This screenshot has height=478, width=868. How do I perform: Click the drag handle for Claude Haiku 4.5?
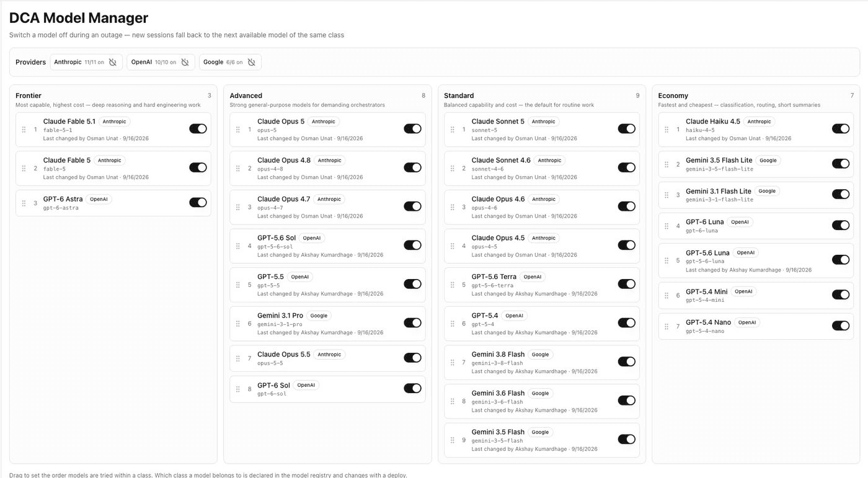pyautogui.click(x=666, y=130)
